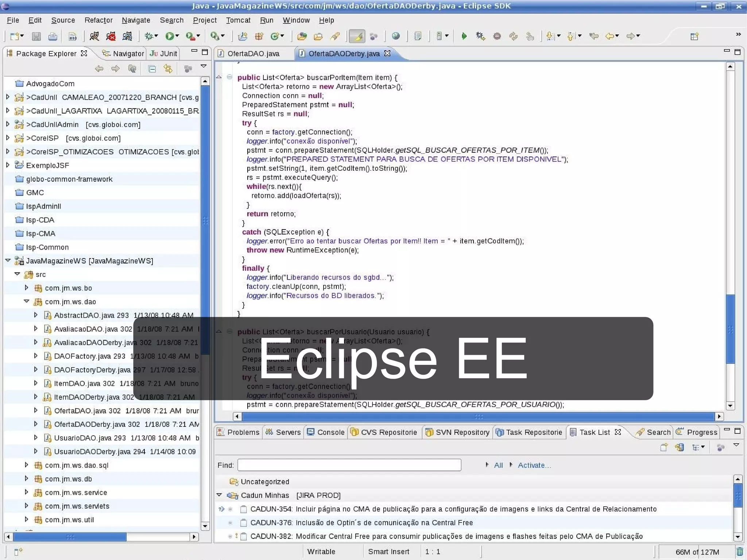Click the Back navigation yellow arrow
Viewport: 747px width, 560px height.
[x=609, y=36]
